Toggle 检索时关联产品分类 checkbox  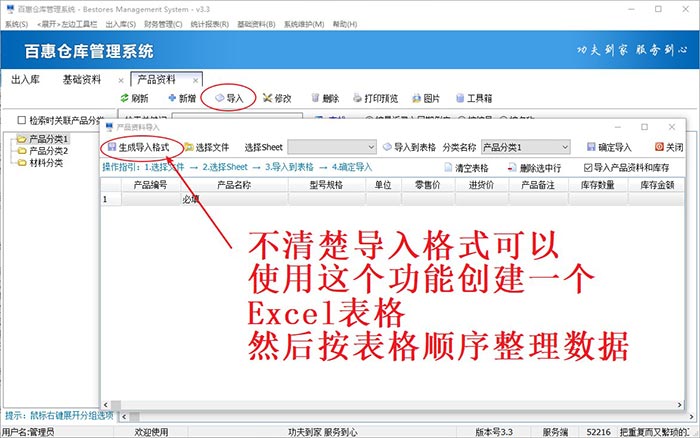click(21, 120)
